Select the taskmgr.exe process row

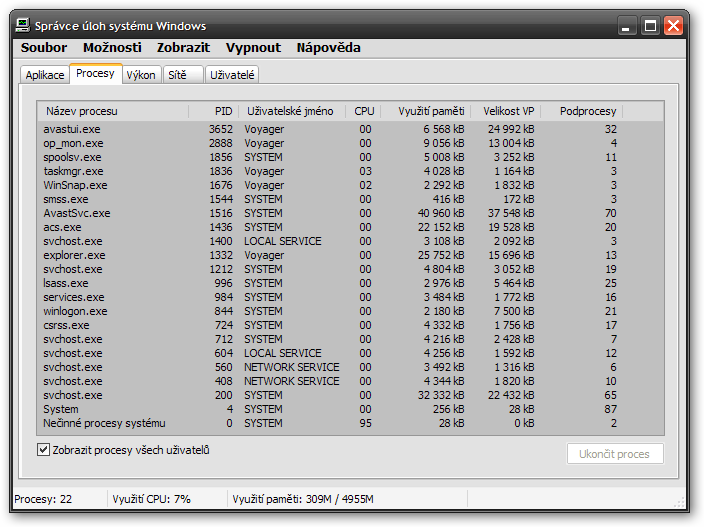350,171
